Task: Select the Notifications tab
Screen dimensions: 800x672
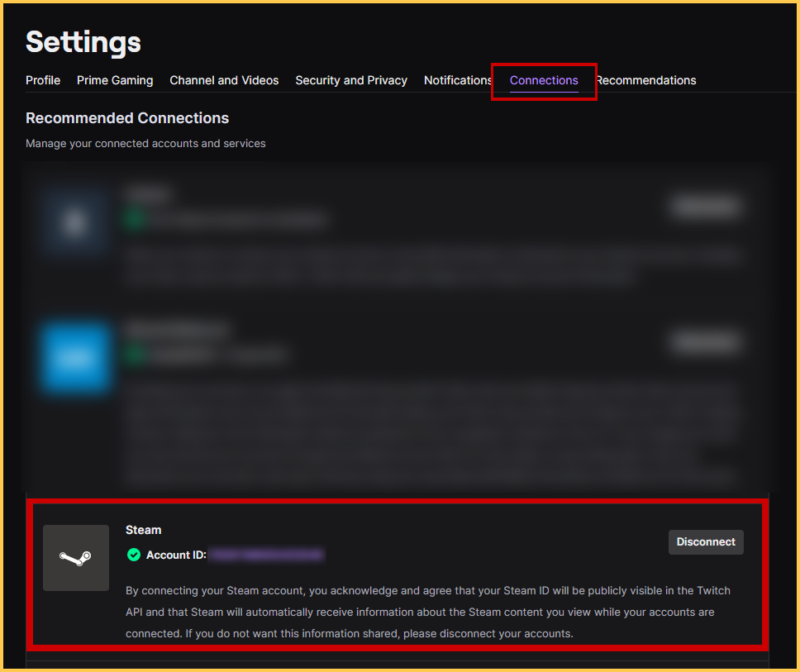Action: coord(458,80)
